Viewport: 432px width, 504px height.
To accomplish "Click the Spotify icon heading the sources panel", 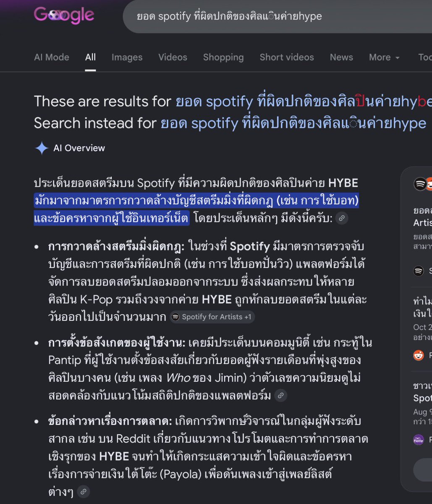I will [x=420, y=184].
